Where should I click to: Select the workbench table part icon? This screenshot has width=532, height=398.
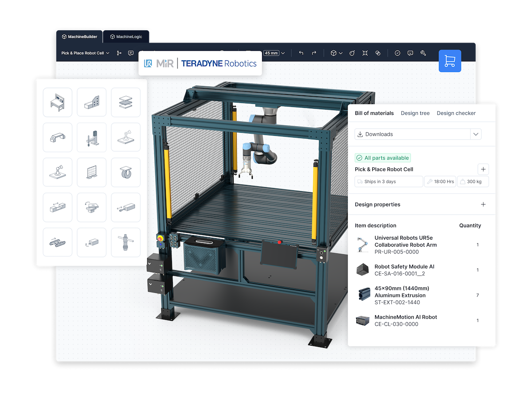[58, 102]
